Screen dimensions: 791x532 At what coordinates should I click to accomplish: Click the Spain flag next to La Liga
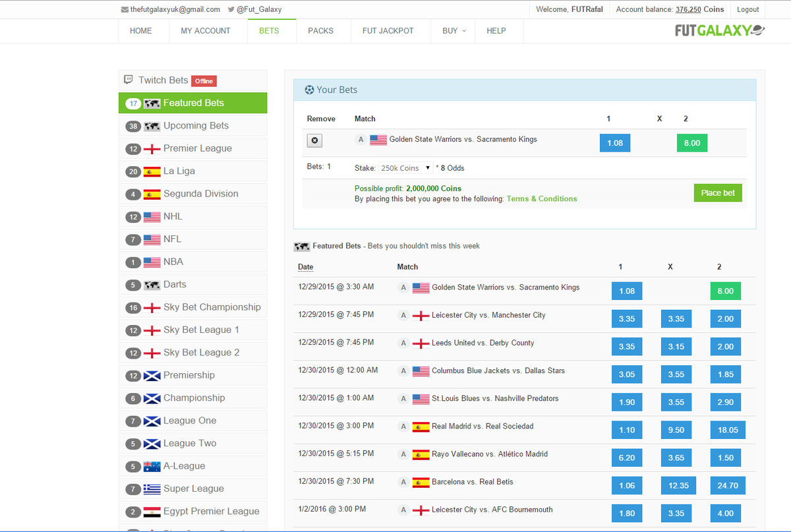point(152,171)
